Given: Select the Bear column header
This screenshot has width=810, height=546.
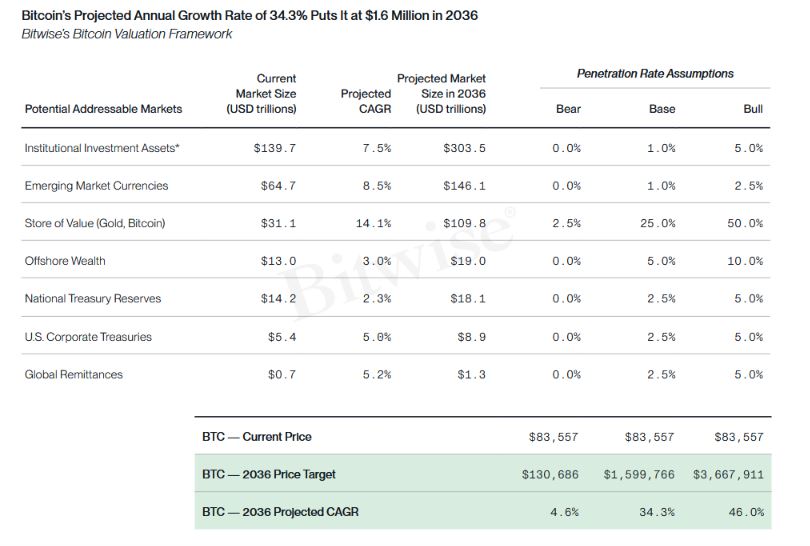Looking at the screenshot, I should click(568, 109).
